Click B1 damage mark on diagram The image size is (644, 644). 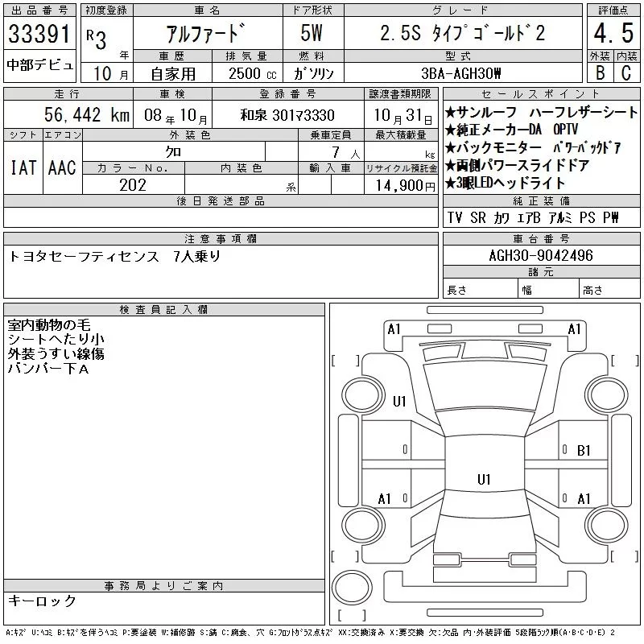pos(584,451)
